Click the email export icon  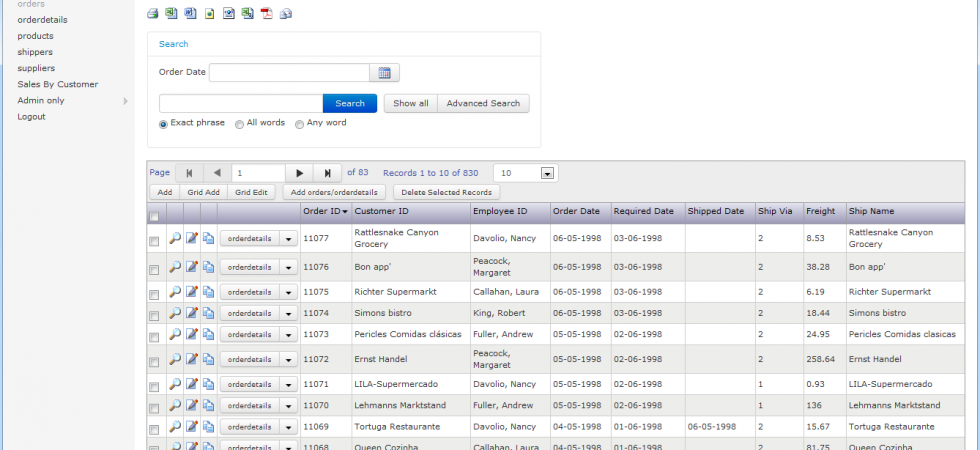click(x=286, y=13)
